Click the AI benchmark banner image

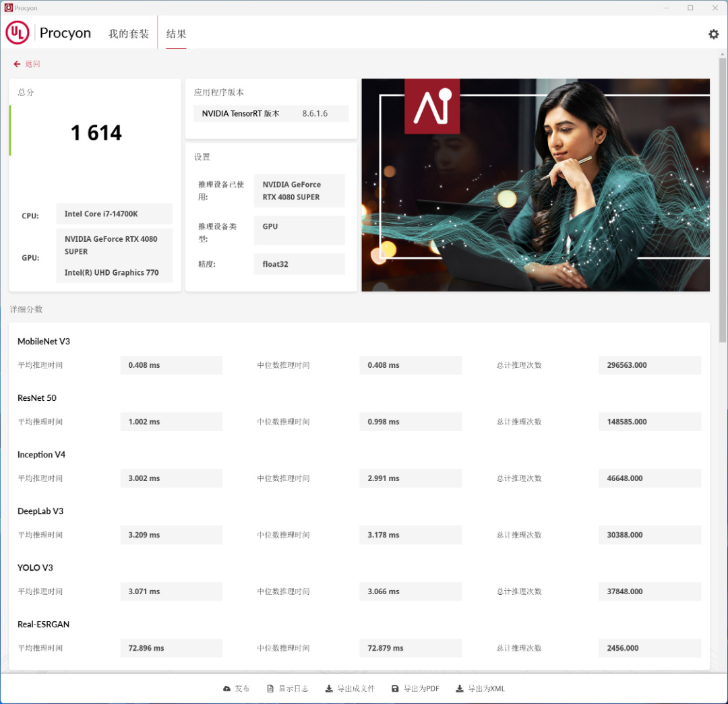535,185
